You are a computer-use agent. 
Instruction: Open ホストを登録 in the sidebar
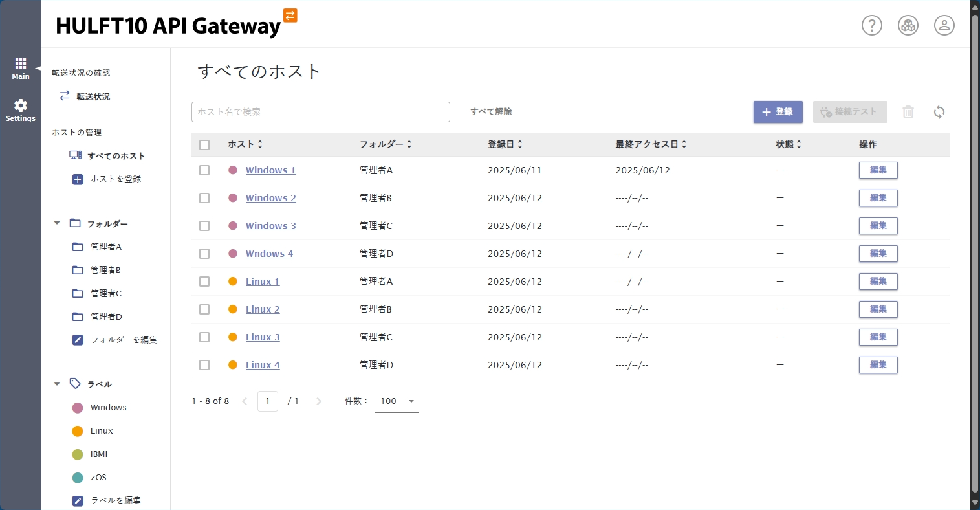[x=116, y=179]
